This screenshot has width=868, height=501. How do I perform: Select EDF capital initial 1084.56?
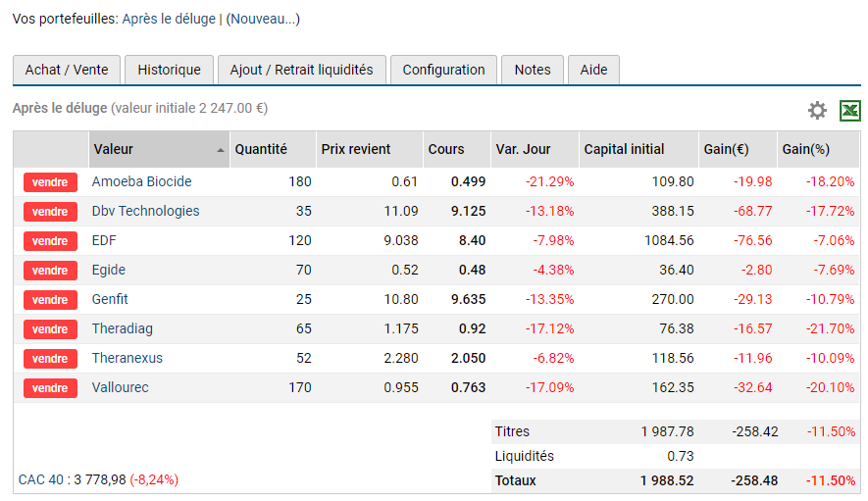click(669, 240)
